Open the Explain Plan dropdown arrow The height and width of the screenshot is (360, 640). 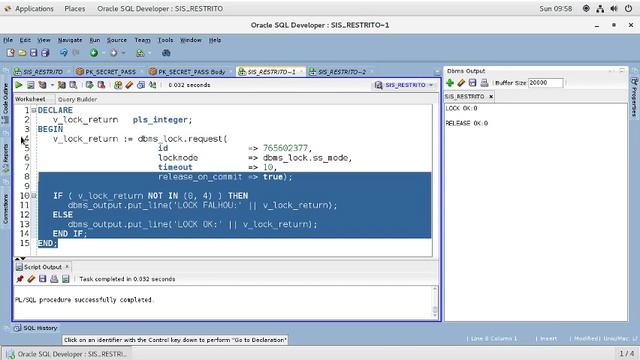(x=52, y=85)
